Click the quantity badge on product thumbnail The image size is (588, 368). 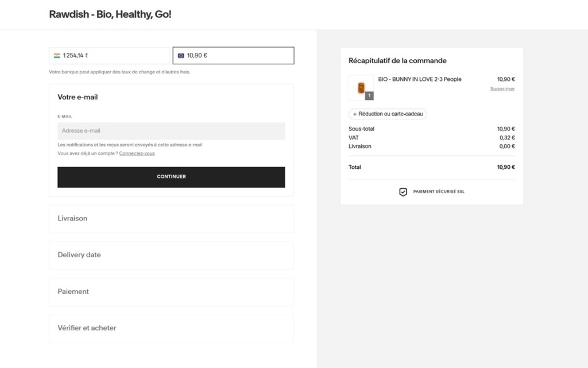point(369,95)
